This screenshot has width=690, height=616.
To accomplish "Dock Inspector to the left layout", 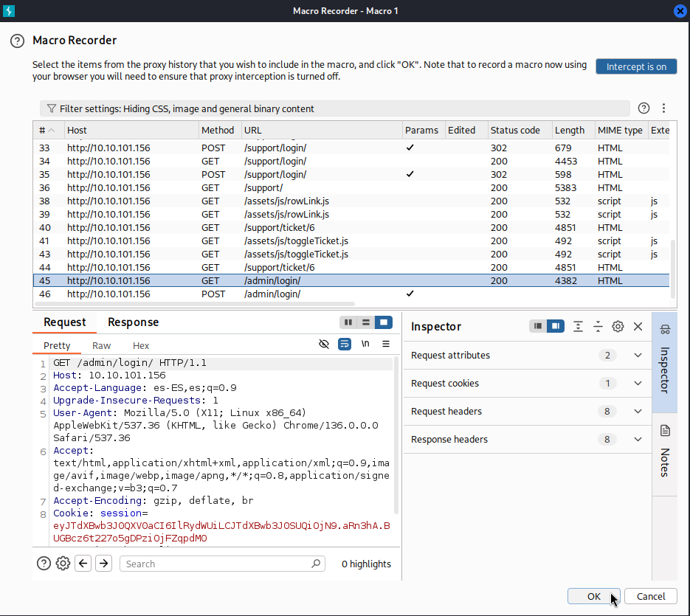I will click(538, 327).
